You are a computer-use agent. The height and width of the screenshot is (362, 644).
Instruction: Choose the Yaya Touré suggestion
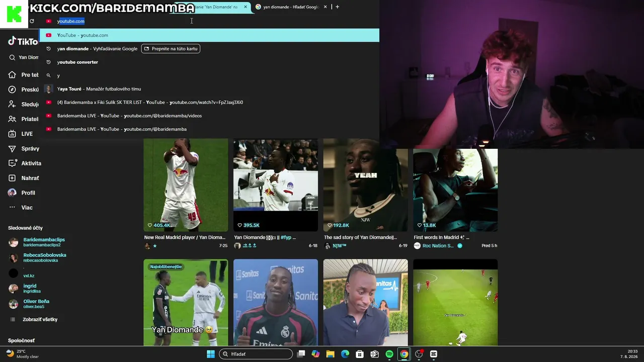point(209,89)
